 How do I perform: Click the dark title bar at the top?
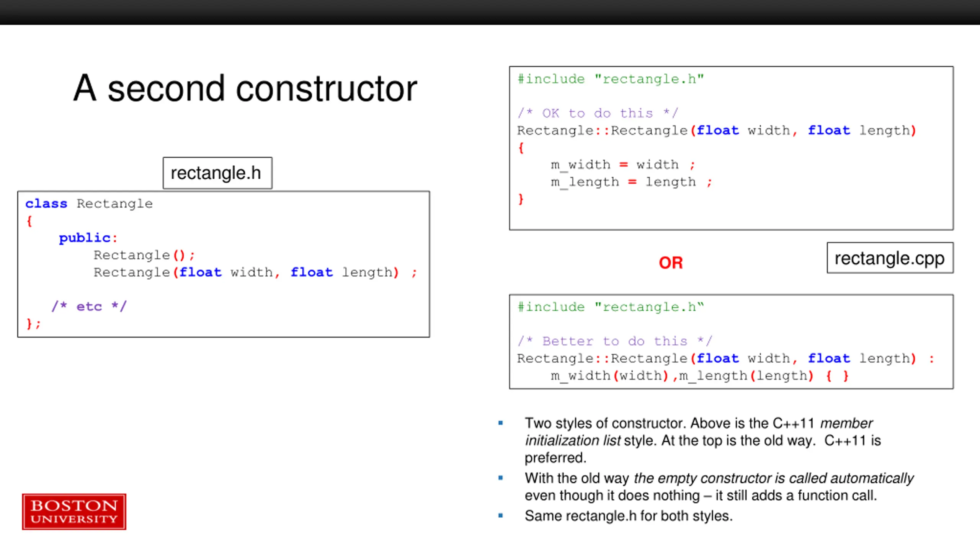pyautogui.click(x=490, y=12)
